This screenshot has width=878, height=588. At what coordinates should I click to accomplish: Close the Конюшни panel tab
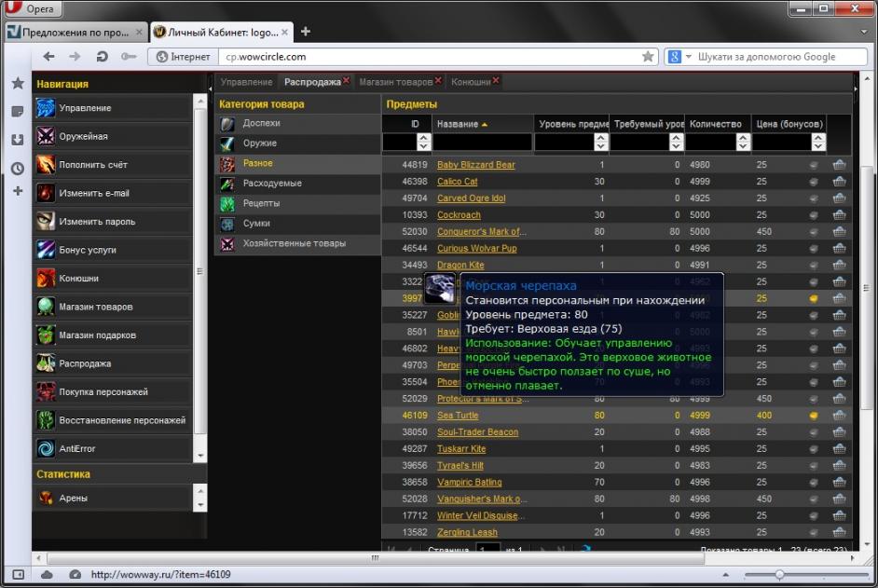[x=496, y=81]
